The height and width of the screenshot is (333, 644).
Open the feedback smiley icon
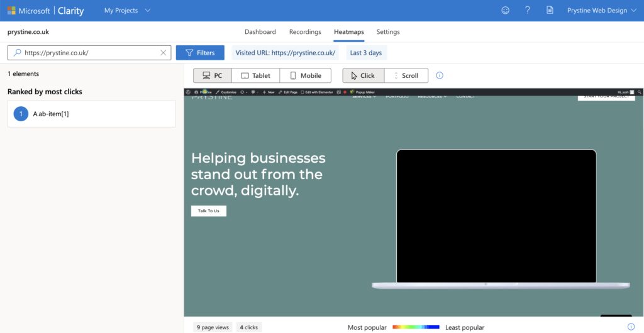[x=505, y=10]
